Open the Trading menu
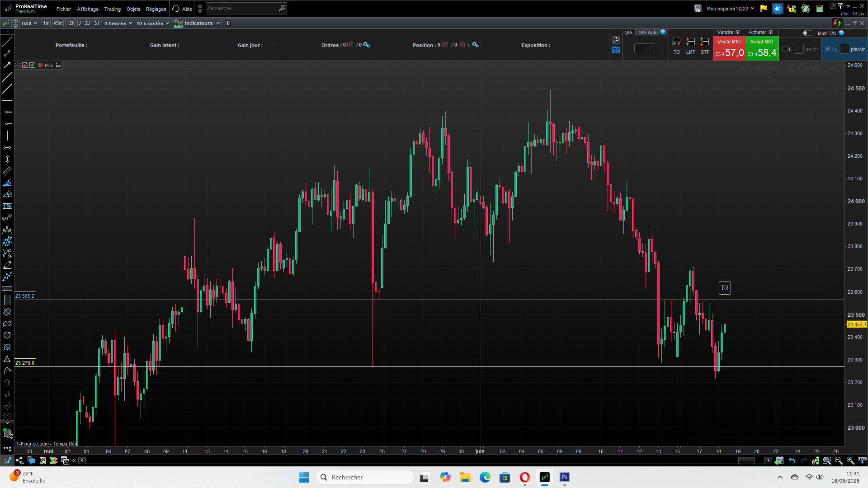 pos(112,9)
